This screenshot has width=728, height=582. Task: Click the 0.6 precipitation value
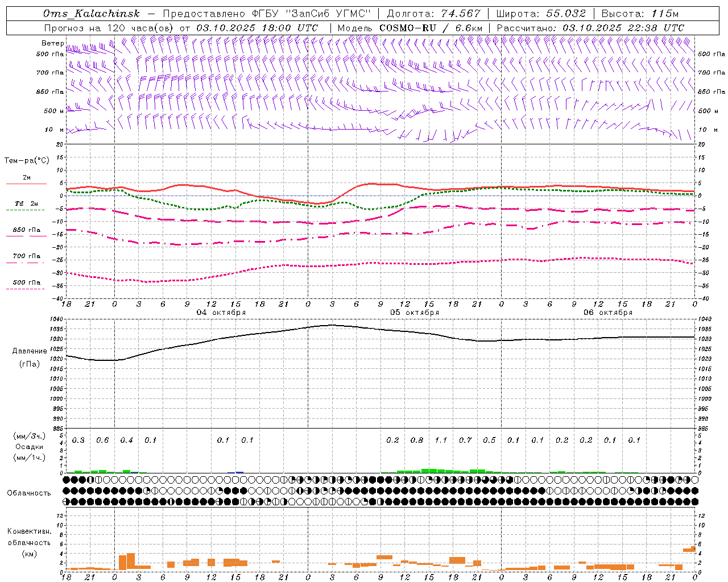click(102, 440)
